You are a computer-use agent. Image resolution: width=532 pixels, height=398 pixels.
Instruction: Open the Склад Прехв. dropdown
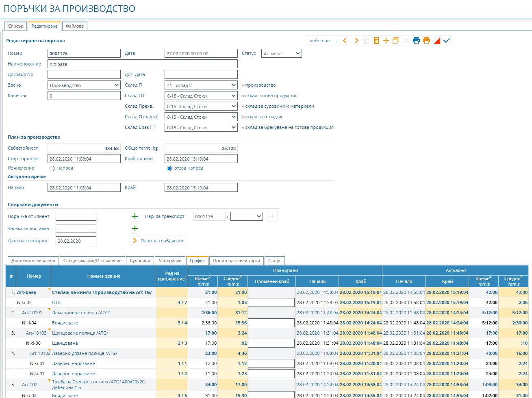click(201, 106)
